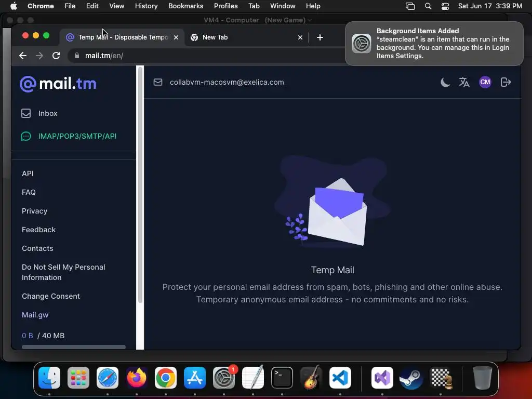Open the Apple menu
Screen dimensions: 532x399
click(x=14, y=6)
